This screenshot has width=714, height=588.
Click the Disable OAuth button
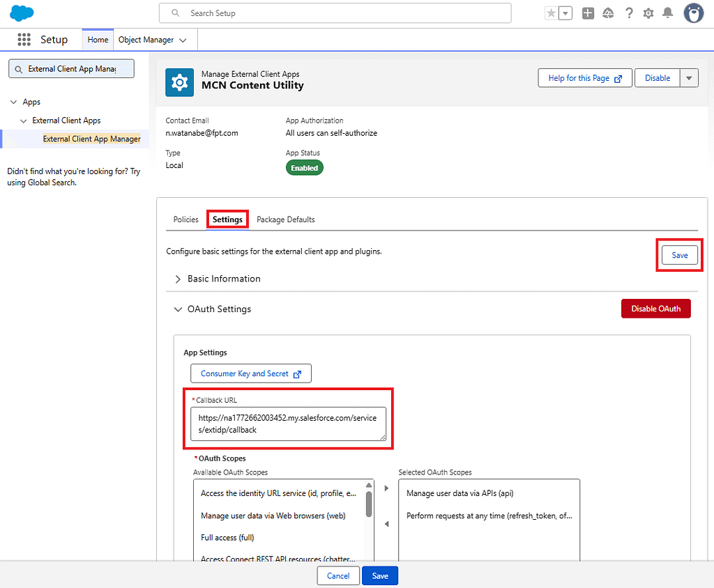(x=655, y=309)
